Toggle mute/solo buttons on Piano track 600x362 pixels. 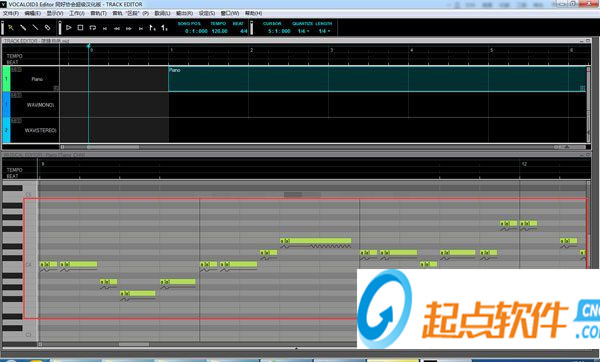pos(16,70)
